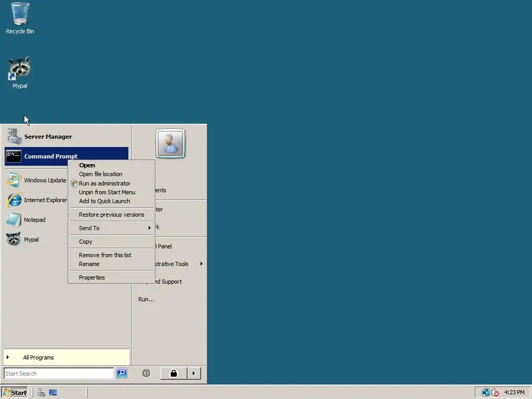This screenshot has height=399, width=532.
Task: Click in the Start Search field
Action: pos(59,373)
